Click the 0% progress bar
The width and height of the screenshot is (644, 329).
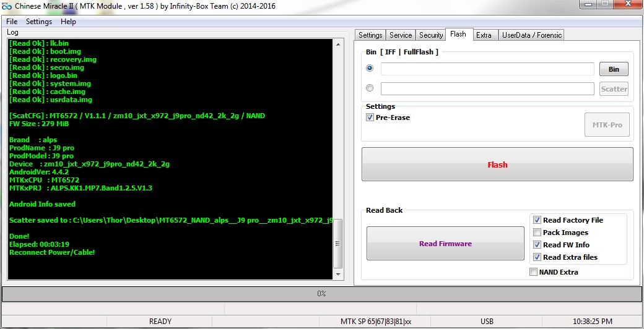click(321, 294)
